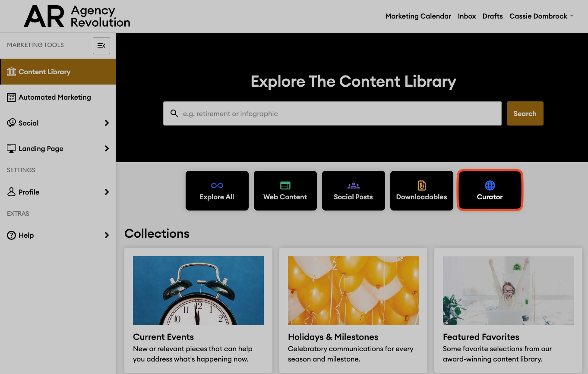The image size is (588, 374).
Task: Click the people icon on Social Posts
Action: coord(353,185)
